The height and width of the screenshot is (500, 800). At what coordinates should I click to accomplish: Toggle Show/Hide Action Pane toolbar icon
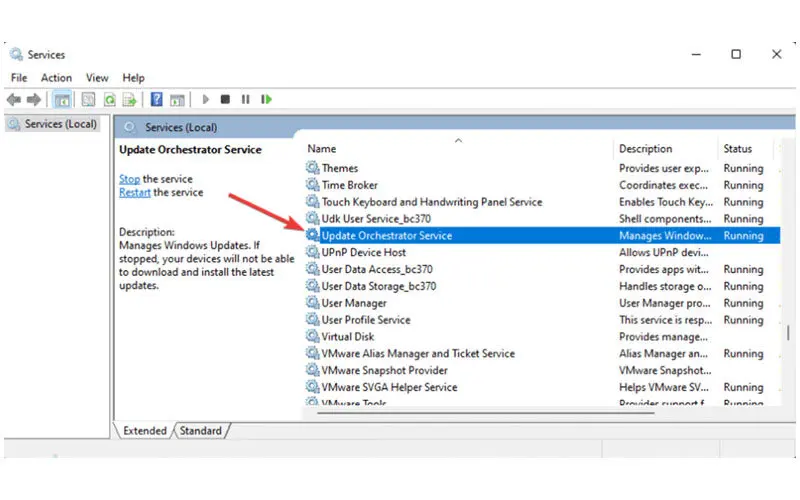(177, 99)
